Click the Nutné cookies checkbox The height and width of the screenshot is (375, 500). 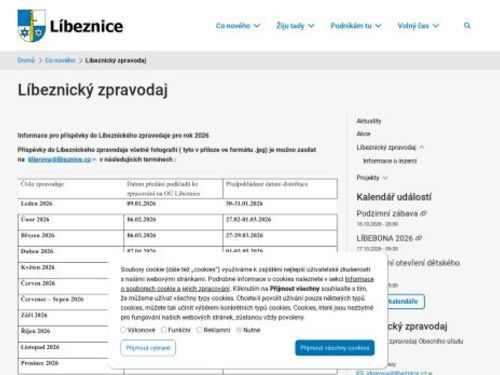pyautogui.click(x=239, y=330)
